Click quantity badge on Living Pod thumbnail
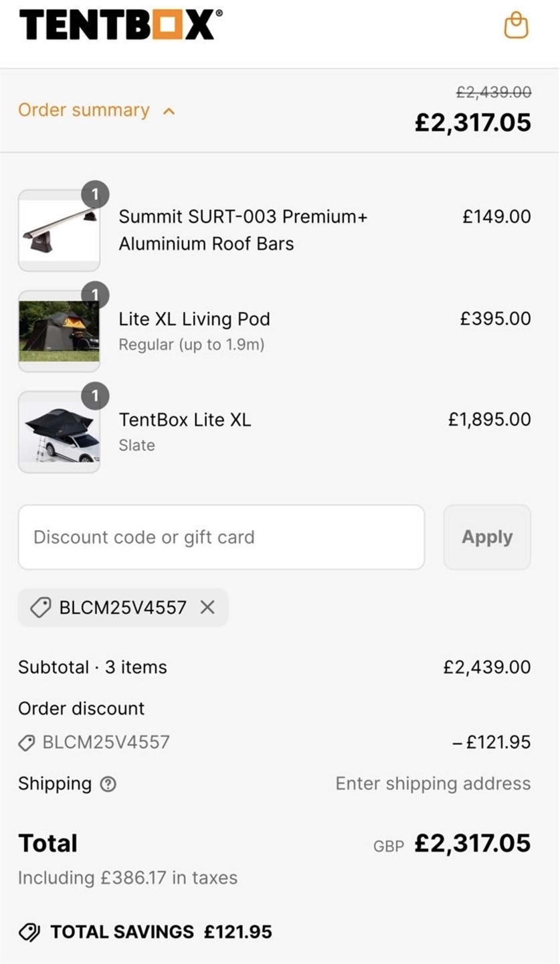This screenshot has width=560, height=964. tap(95, 295)
